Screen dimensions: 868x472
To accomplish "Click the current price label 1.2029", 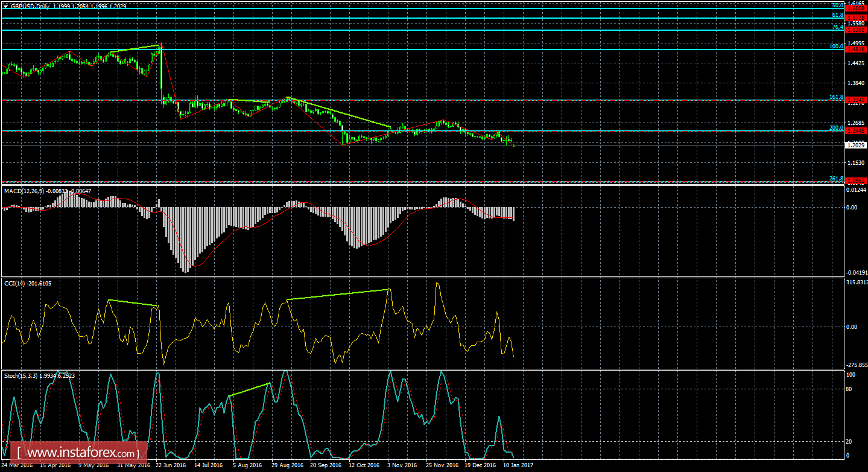I will [x=856, y=145].
